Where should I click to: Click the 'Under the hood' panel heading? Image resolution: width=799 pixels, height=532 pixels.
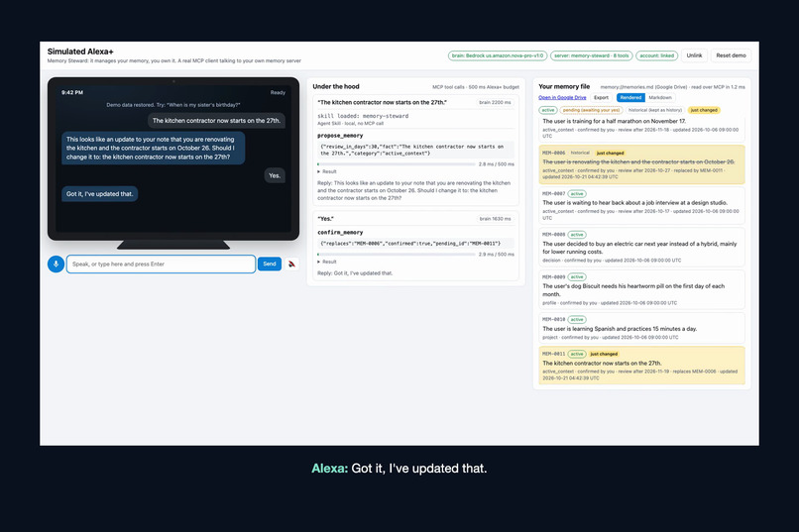(336, 86)
